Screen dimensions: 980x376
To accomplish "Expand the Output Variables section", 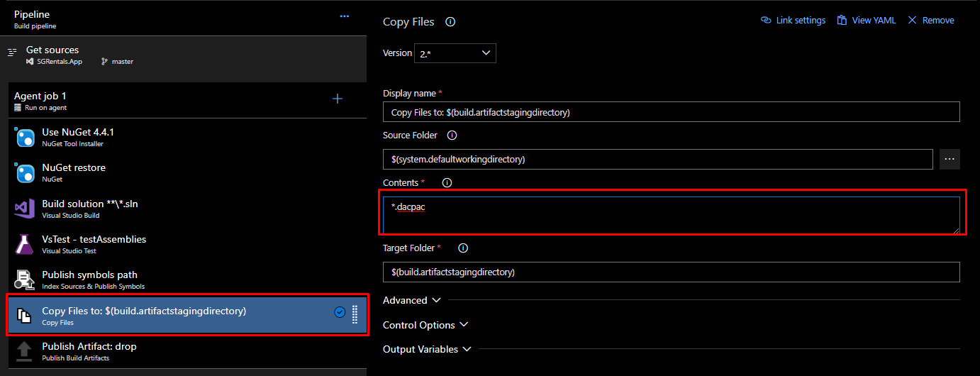I will click(427, 349).
